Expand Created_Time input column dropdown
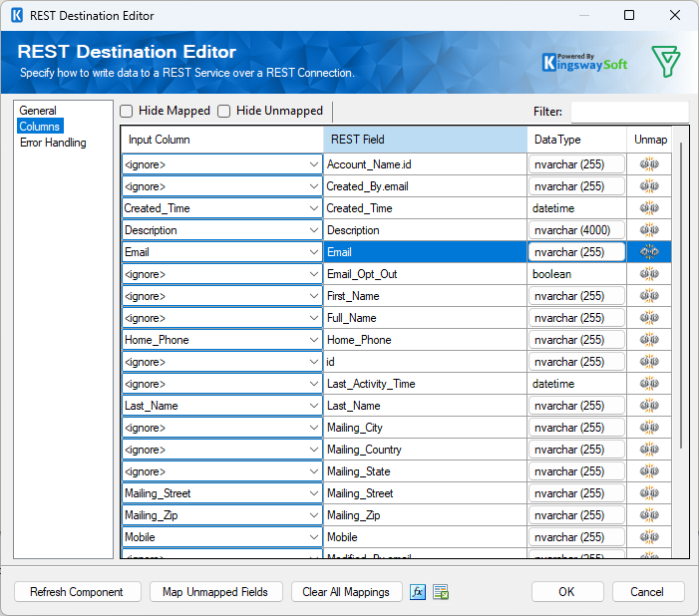Image resolution: width=699 pixels, height=616 pixels. (x=314, y=208)
